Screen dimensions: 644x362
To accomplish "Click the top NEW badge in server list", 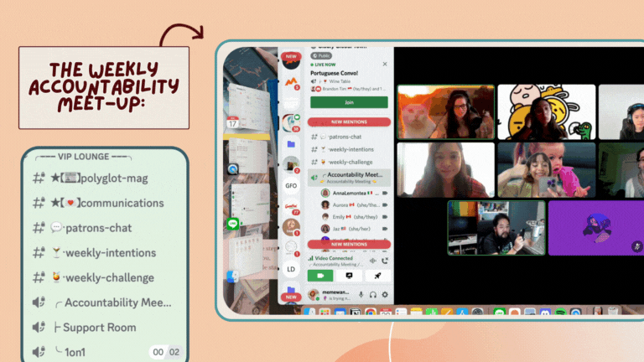I will point(291,56).
